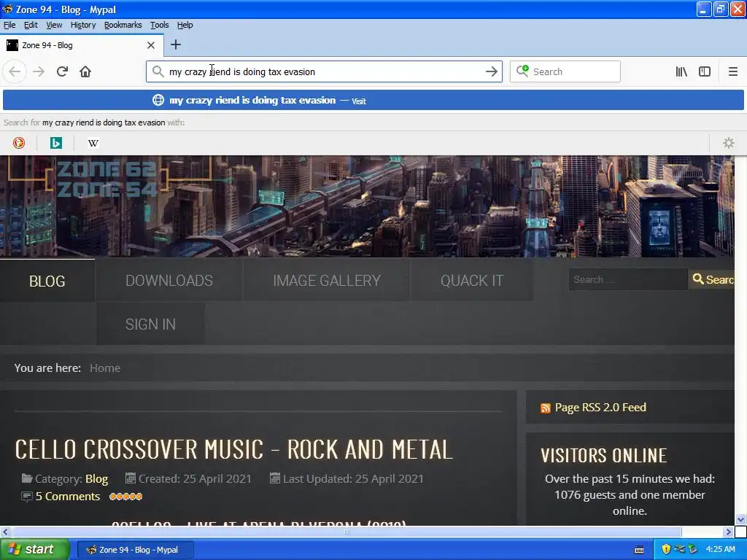Toggle the sidebar icon in toolbar
The image size is (747, 560).
705,72
